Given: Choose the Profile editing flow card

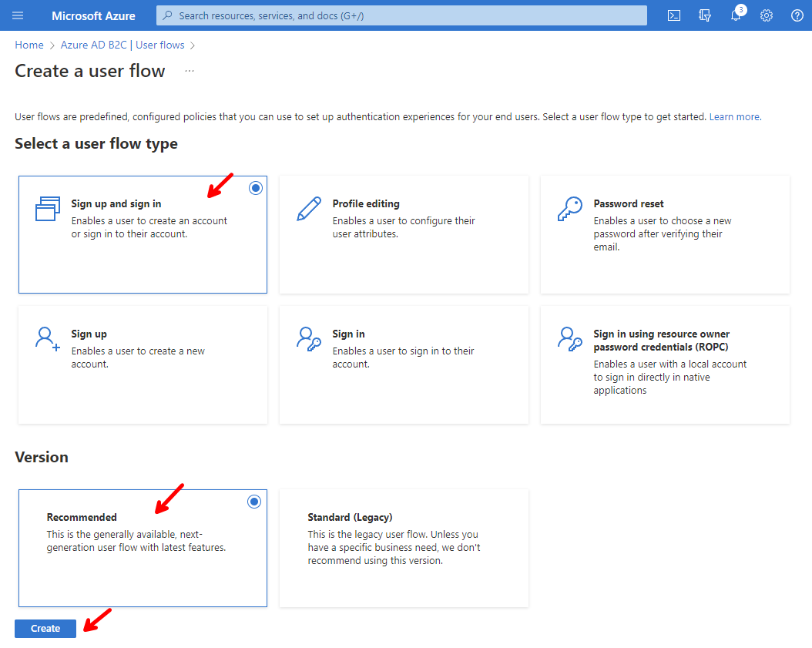Looking at the screenshot, I should (404, 235).
